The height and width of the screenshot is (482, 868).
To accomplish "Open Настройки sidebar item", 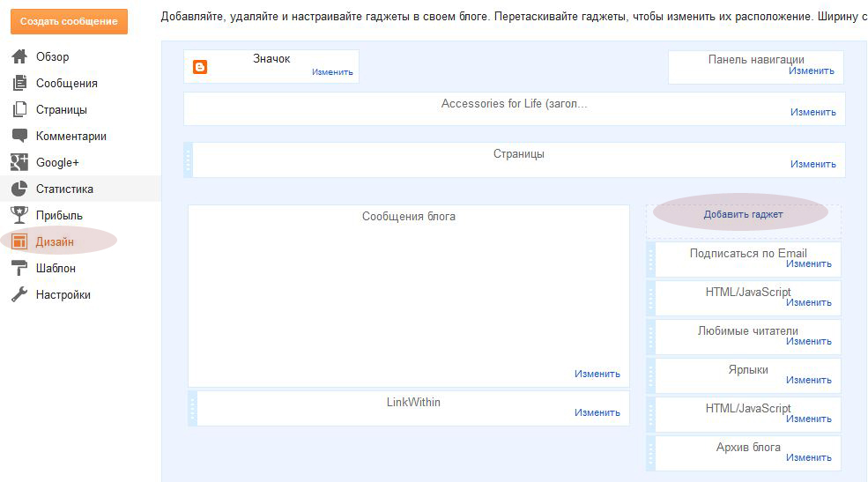I will 63,295.
